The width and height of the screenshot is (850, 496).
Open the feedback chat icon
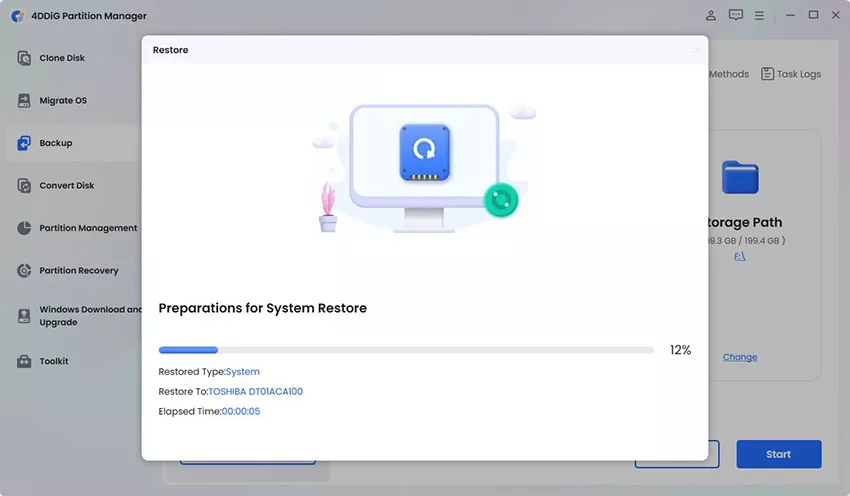[736, 15]
